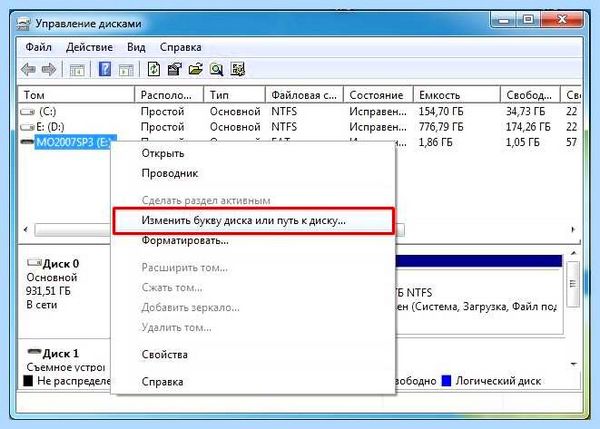The height and width of the screenshot is (429, 600).
Task: Click Диск 0 disk icon
Action: [x=34, y=263]
